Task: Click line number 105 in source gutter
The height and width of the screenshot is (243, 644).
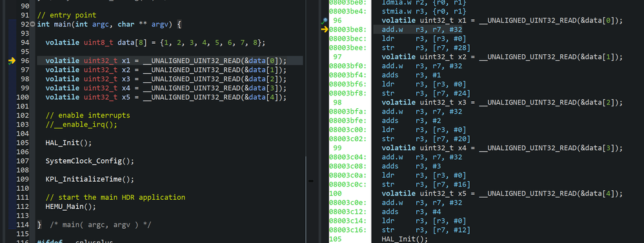Action: [x=23, y=143]
